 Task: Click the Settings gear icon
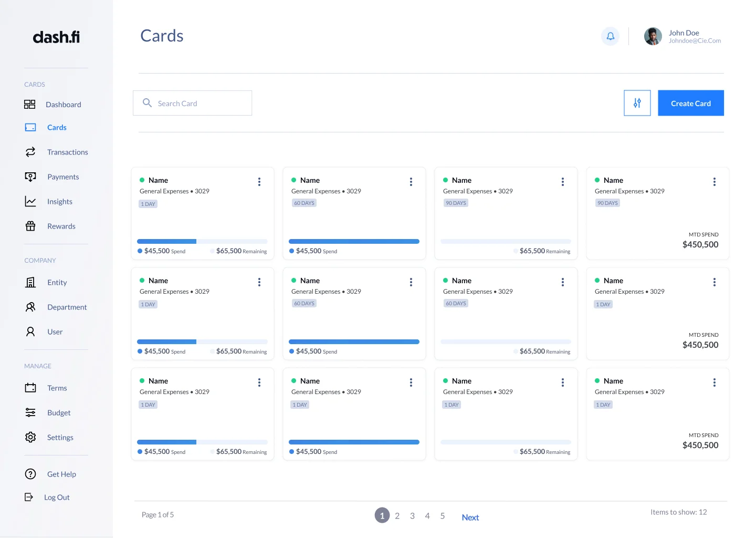tap(30, 437)
